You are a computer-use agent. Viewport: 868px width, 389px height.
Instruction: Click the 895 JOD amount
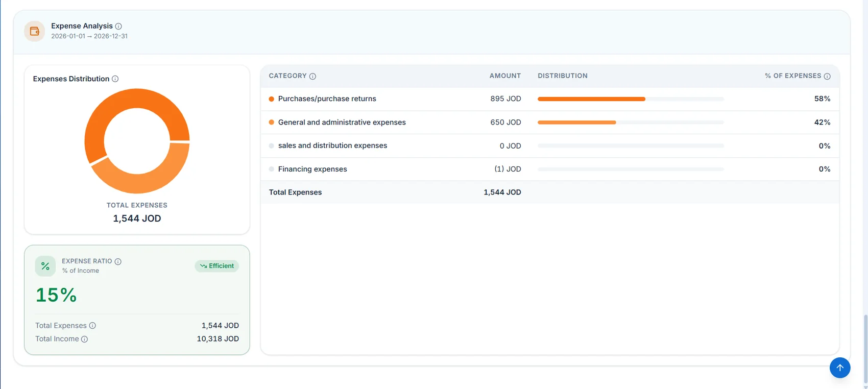(505, 99)
